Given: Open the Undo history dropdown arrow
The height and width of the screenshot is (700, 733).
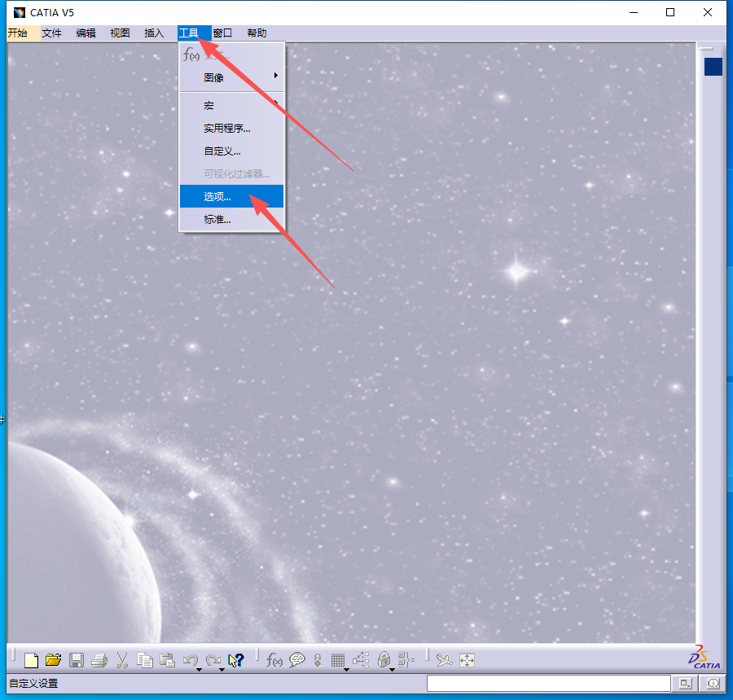Looking at the screenshot, I should [x=199, y=670].
